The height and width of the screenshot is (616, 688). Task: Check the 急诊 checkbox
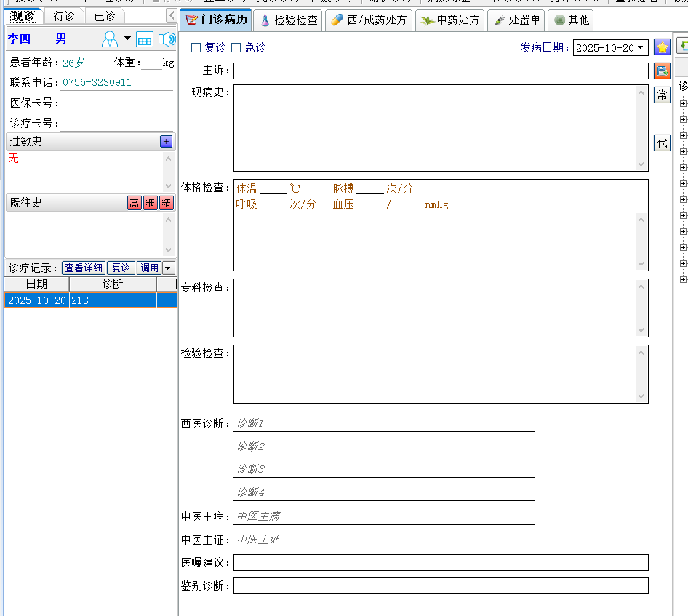[x=236, y=48]
